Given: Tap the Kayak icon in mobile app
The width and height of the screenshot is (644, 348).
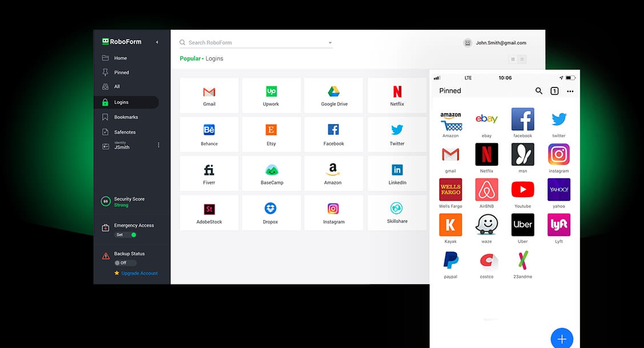Looking at the screenshot, I should tap(450, 225).
